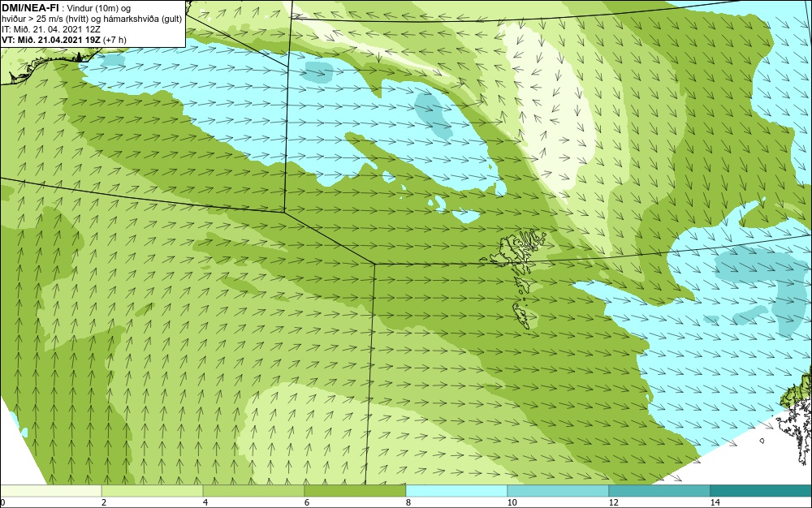
Task: Click the 6–8 m/s olive green legend swatch
Action: 355,491
